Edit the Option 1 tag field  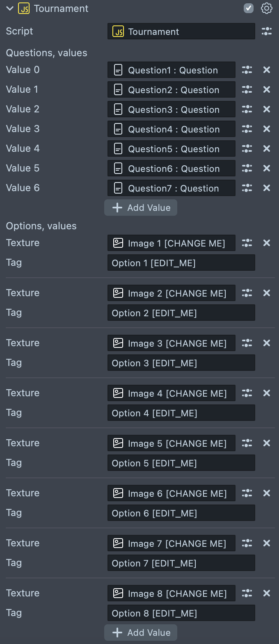[181, 263]
